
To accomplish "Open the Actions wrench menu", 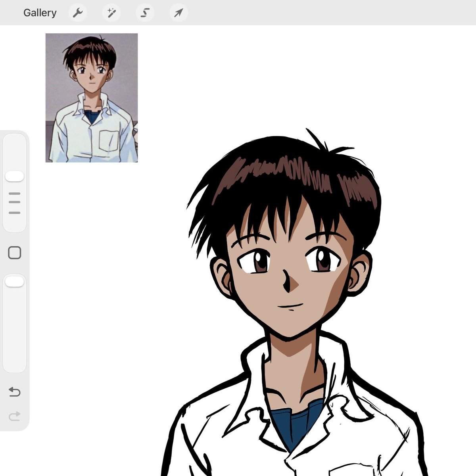I will 78,13.
